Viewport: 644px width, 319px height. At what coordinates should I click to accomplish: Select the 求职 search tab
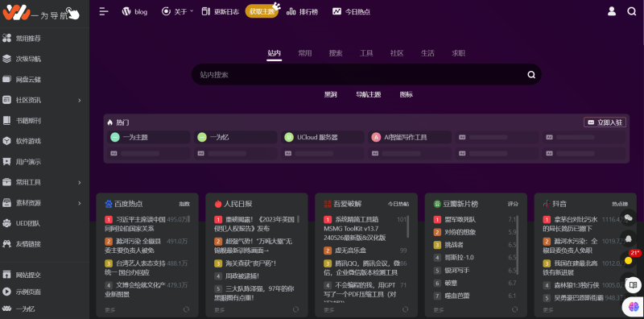pos(458,53)
